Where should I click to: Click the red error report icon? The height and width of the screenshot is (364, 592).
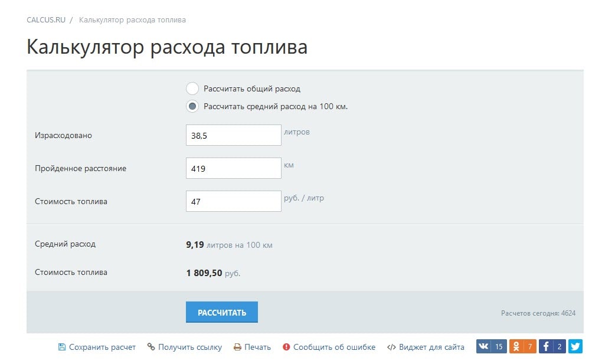pos(286,347)
